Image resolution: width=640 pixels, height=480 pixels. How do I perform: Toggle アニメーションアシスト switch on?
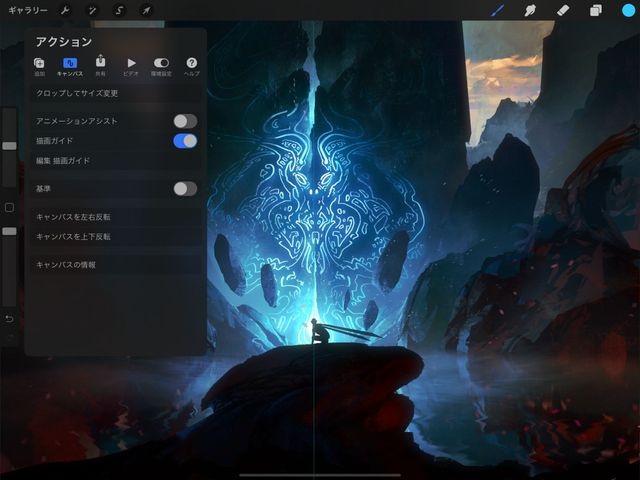tap(185, 121)
